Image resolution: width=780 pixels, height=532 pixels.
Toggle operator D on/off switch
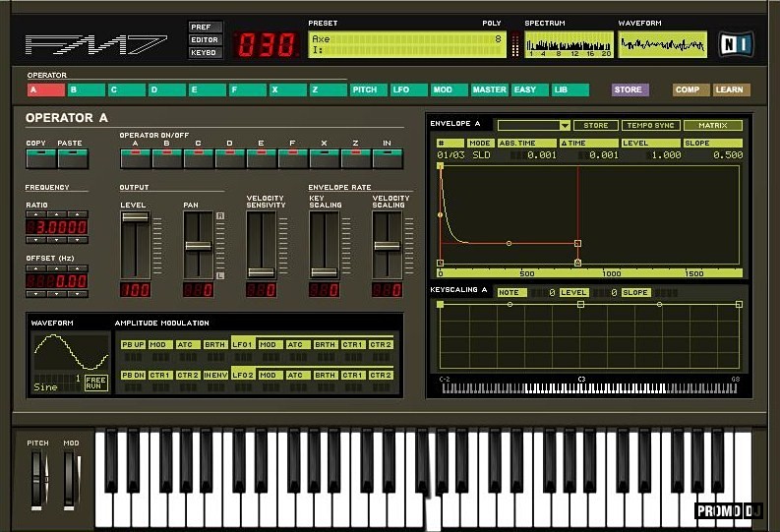click(229, 158)
